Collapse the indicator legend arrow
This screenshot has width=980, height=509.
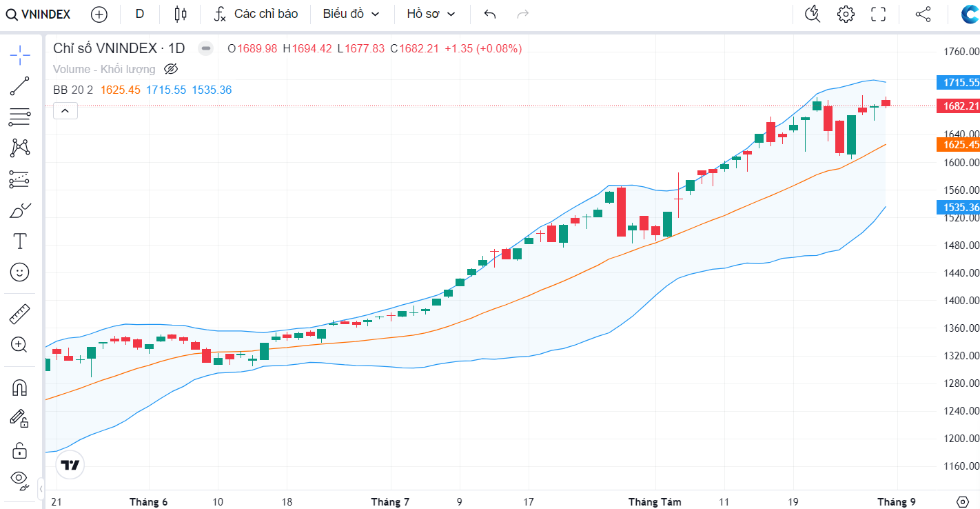point(65,110)
